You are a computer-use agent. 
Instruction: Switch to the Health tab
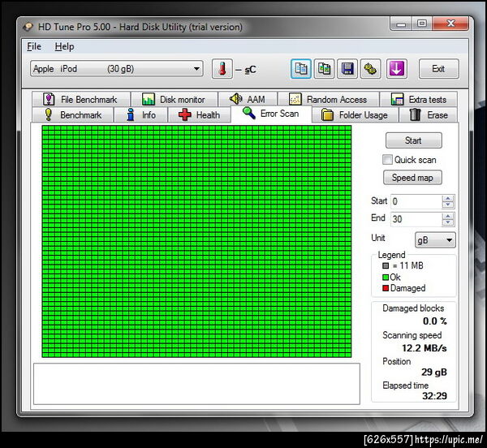coord(200,115)
